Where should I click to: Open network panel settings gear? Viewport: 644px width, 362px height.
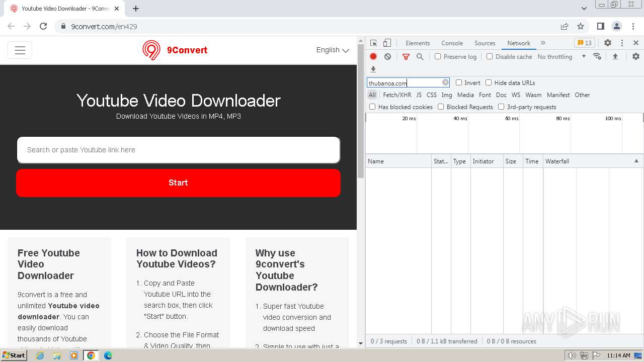point(636,56)
